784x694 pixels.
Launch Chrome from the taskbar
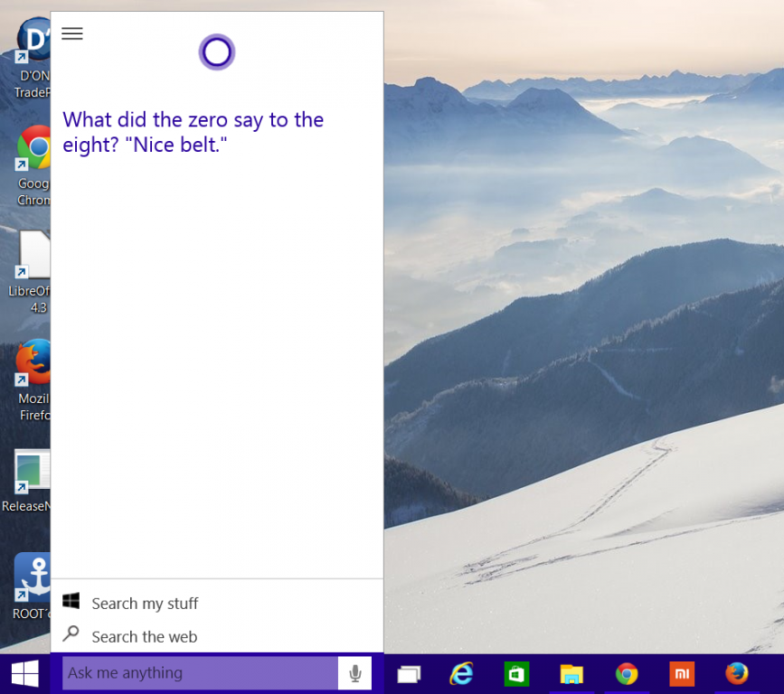coord(627,673)
